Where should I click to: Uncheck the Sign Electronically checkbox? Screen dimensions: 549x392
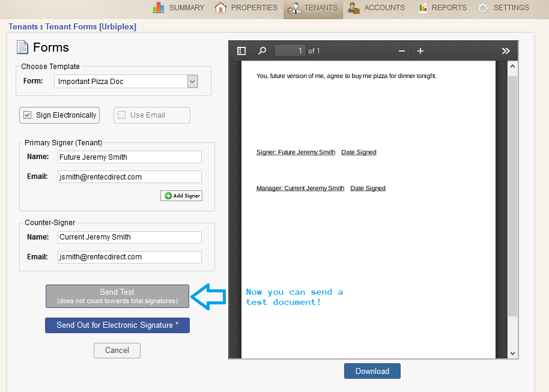pyautogui.click(x=27, y=115)
